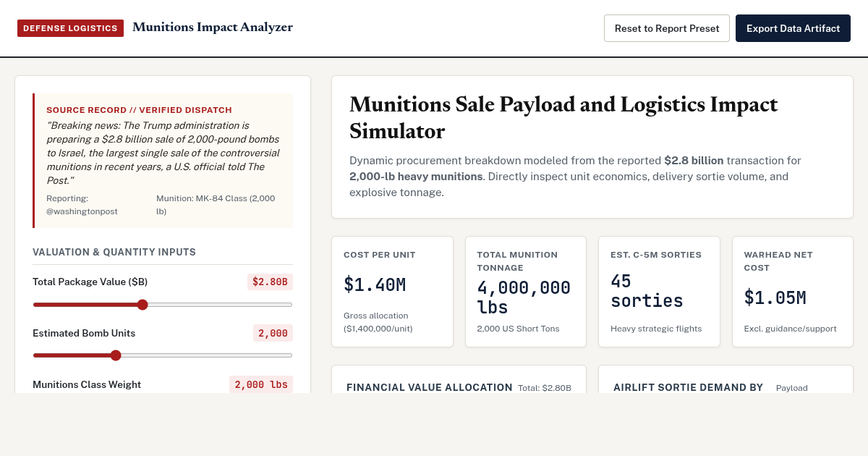868x456 pixels.
Task: Select the 4,000,000 lbs tonnage figure
Action: [524, 297]
